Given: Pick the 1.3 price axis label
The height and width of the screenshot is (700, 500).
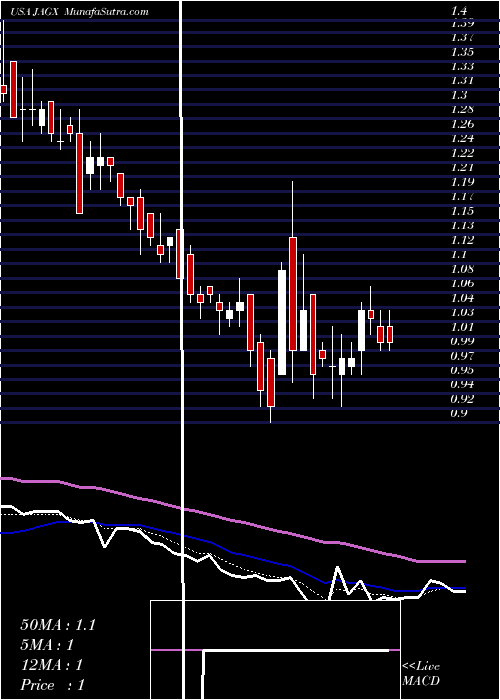Looking at the screenshot, I should click(459, 95).
